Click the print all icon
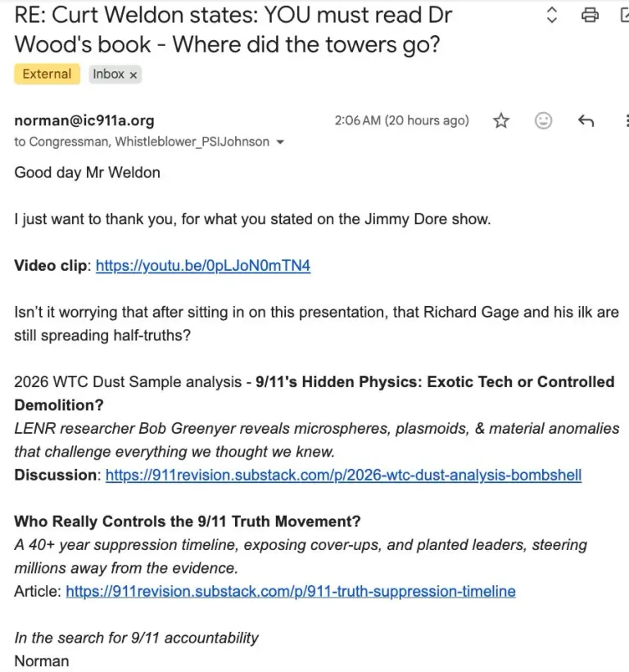 [x=590, y=15]
